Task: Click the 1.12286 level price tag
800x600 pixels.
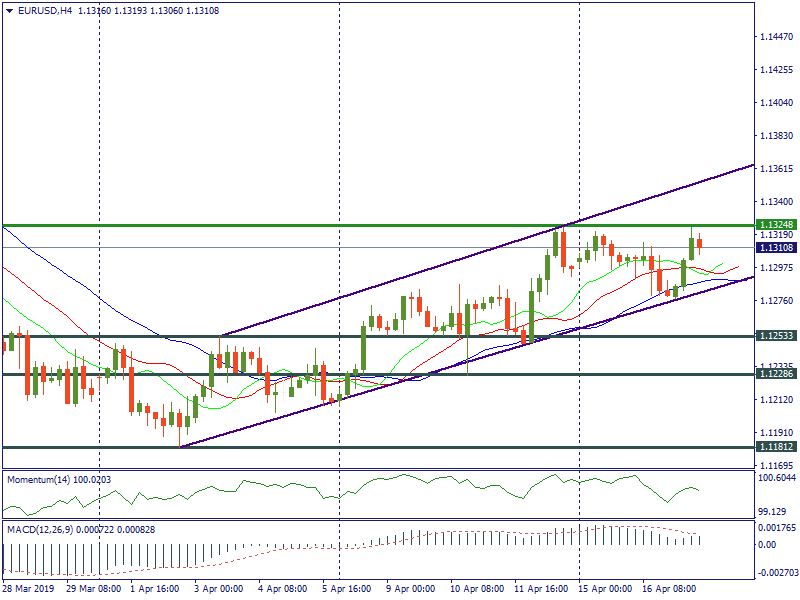Action: [776, 374]
